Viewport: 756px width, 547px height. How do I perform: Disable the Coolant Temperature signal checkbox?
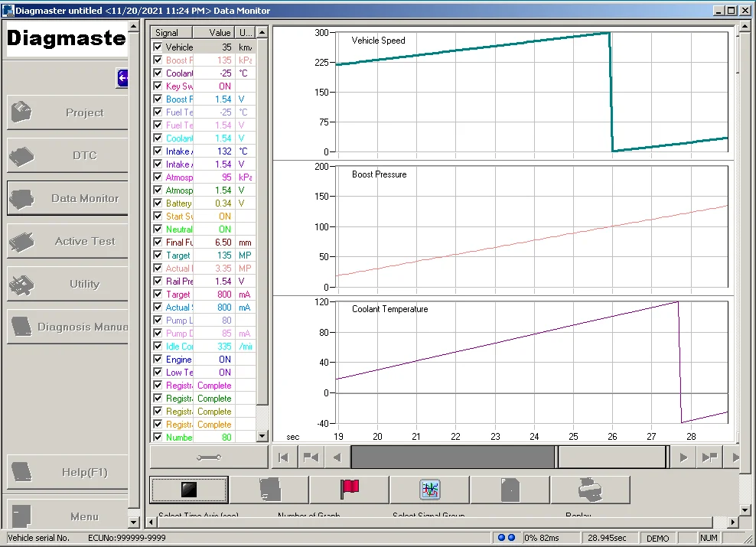click(x=157, y=73)
